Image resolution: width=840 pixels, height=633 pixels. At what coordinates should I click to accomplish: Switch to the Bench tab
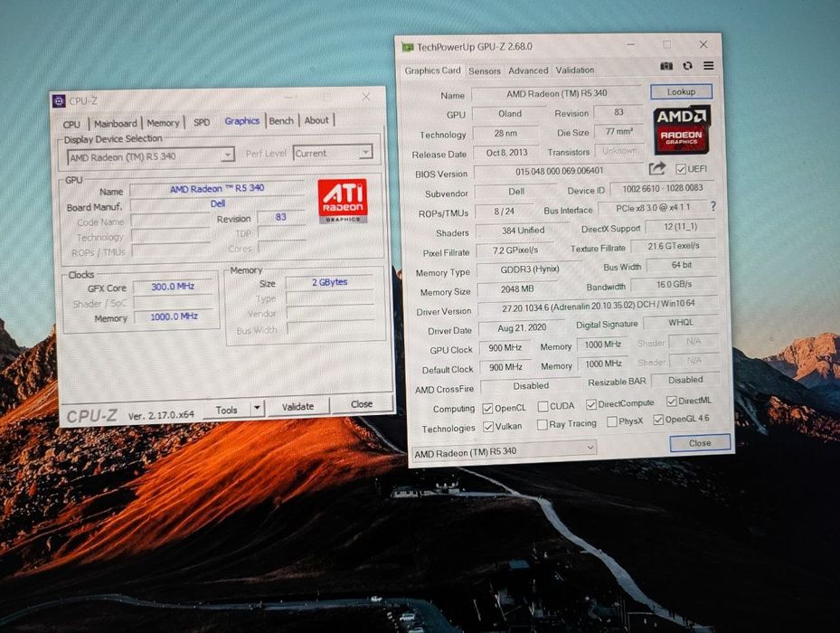(x=281, y=120)
